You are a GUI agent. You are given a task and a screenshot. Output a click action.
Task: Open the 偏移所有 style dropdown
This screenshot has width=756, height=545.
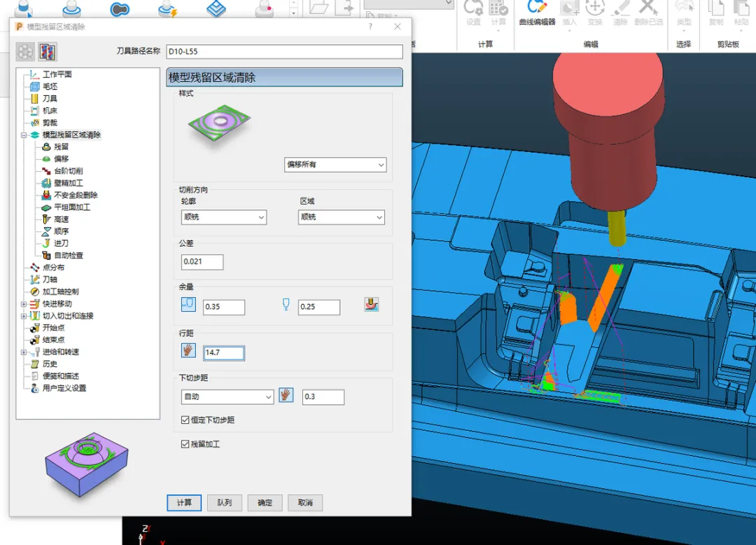click(x=335, y=165)
